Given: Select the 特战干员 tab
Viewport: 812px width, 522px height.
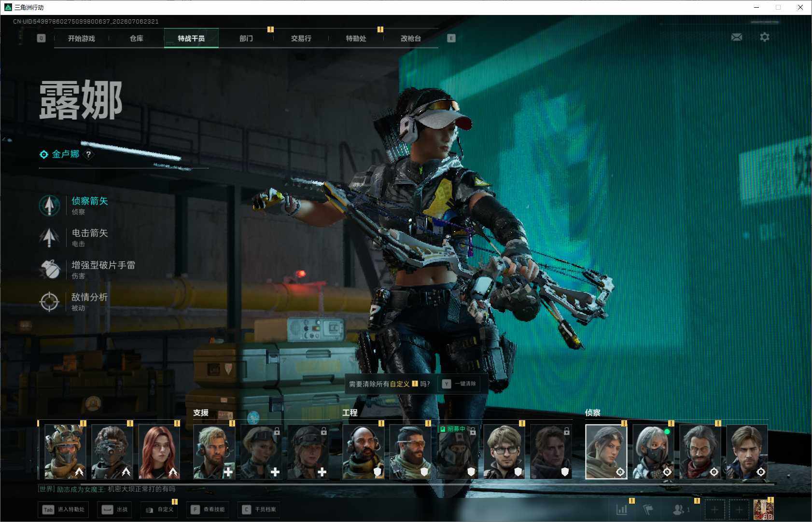Looking at the screenshot, I should [x=191, y=38].
